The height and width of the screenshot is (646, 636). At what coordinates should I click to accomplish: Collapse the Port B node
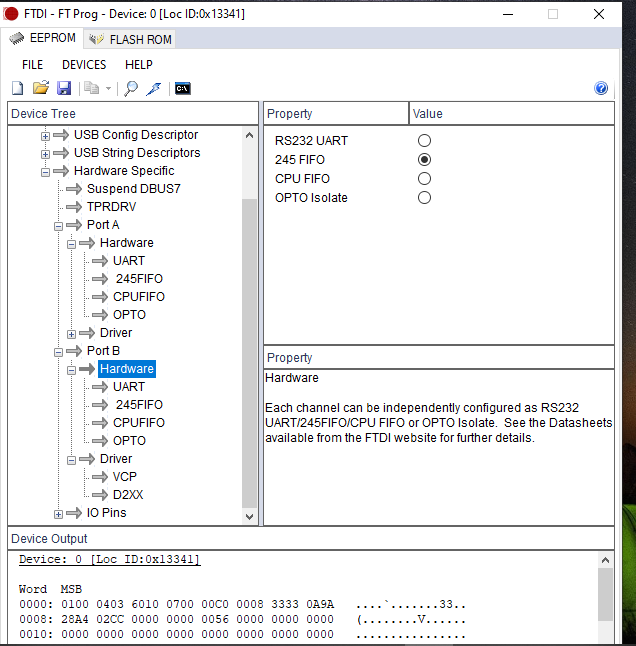pos(58,352)
